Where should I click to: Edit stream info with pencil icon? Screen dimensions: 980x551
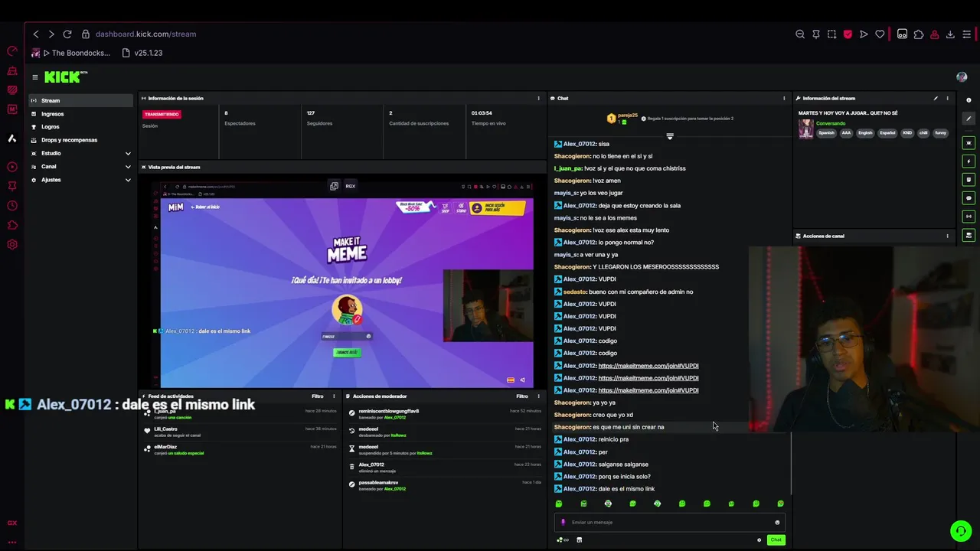pos(936,98)
